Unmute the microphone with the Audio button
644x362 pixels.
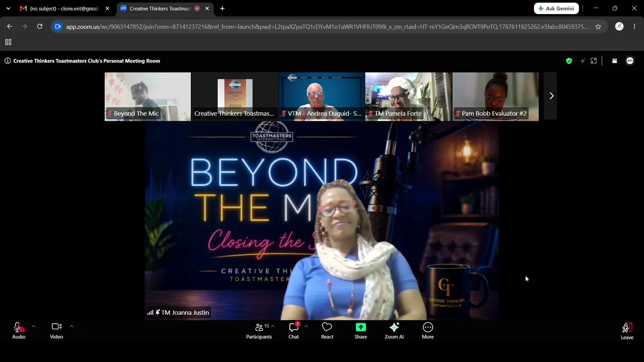click(x=19, y=331)
